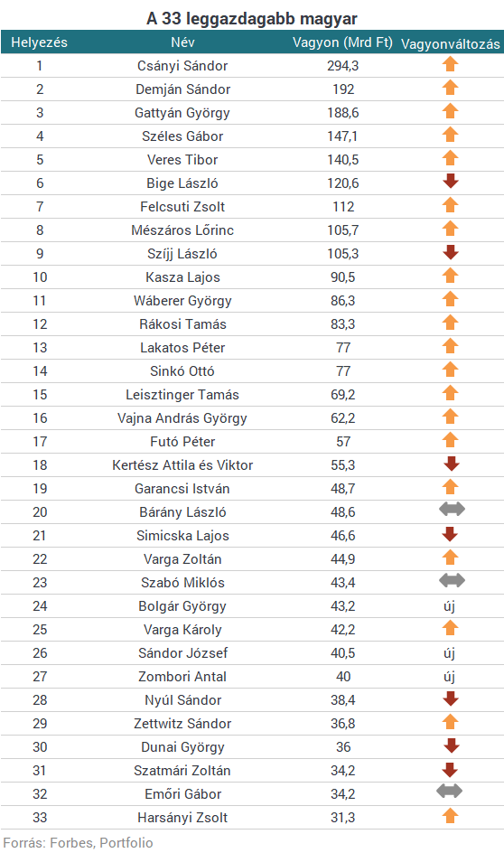This screenshot has width=504, height=853.
Task: Click the chart title A 33 leggazdagabb magyar
Action: 252,18
